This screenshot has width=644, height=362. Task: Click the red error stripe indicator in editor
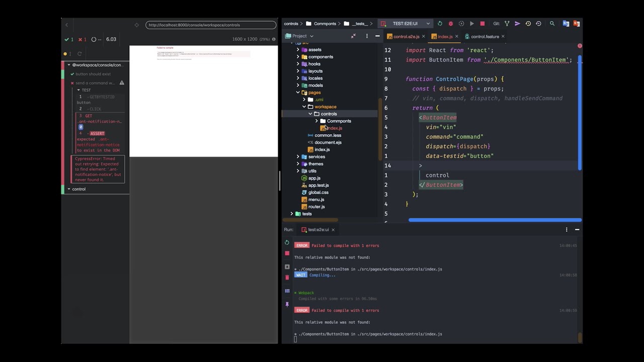coord(580,46)
